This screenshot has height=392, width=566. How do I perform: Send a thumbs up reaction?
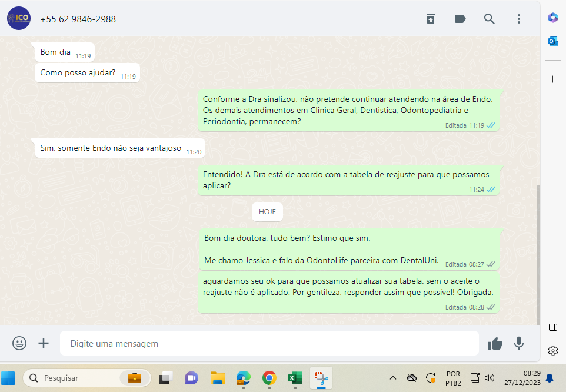(x=495, y=343)
